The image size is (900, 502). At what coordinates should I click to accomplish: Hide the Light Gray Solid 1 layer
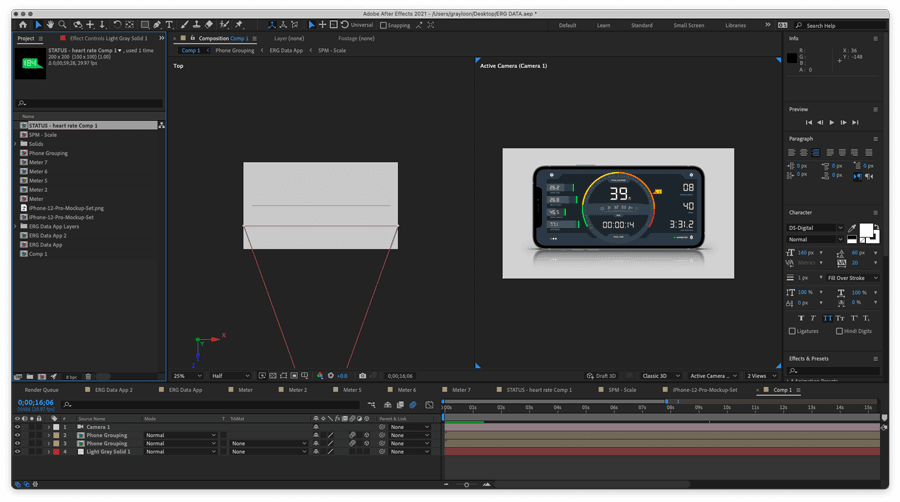[x=17, y=452]
